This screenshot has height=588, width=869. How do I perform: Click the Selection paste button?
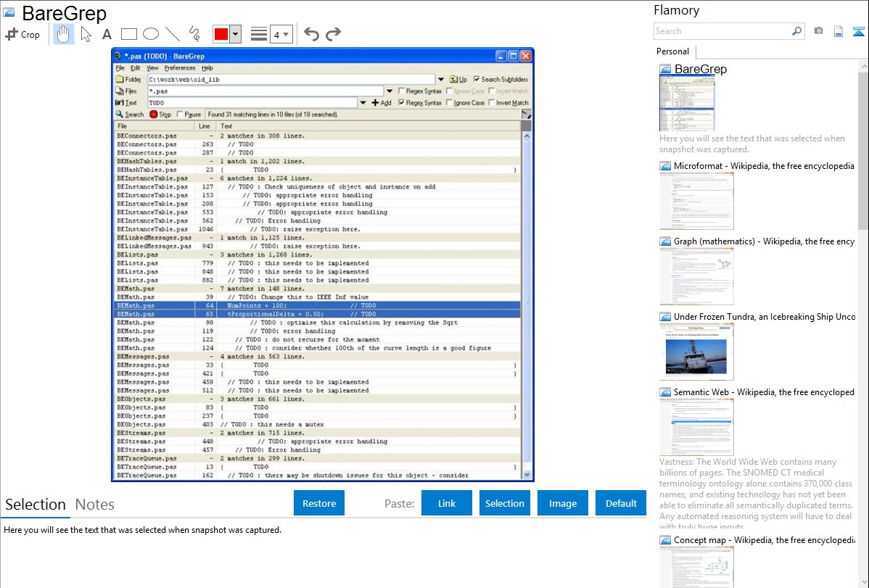pyautogui.click(x=505, y=503)
